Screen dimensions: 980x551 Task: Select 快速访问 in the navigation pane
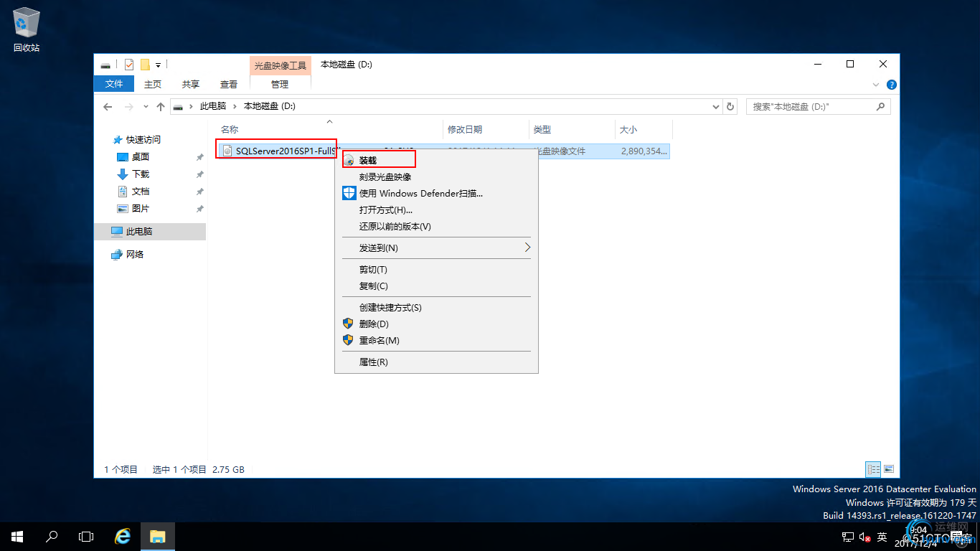coord(143,140)
